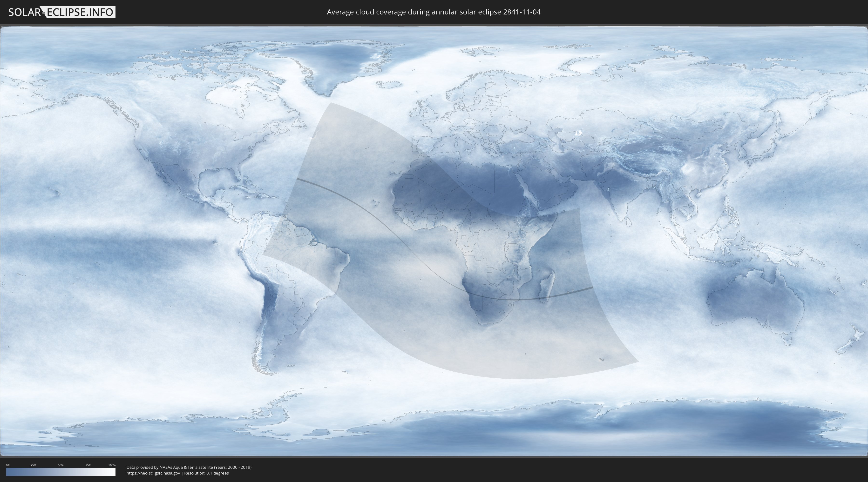Click the NASA Aqua & Terra data credit
The width and height of the screenshot is (868, 482).
[x=189, y=467]
